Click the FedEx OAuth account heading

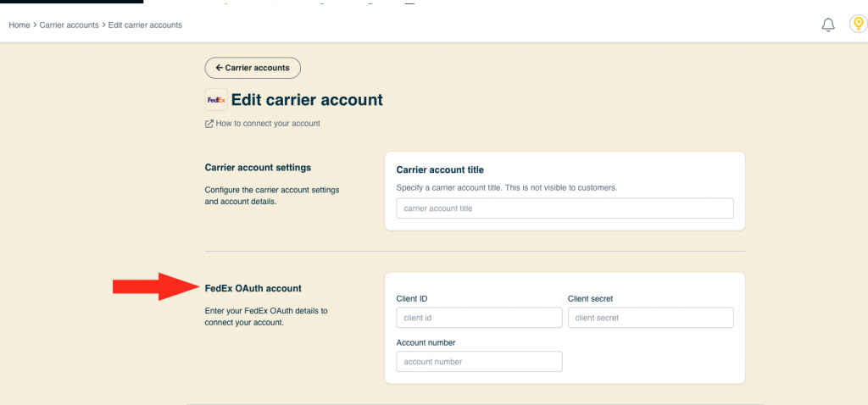click(x=253, y=288)
